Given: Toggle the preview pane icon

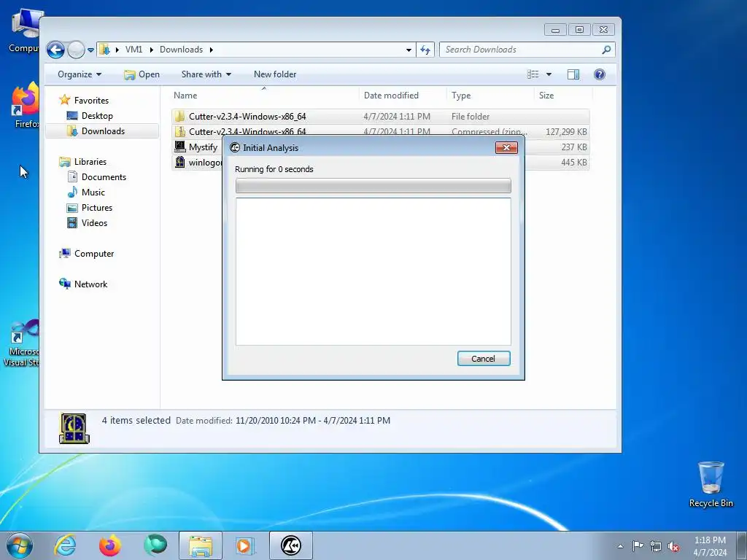Looking at the screenshot, I should click(573, 74).
